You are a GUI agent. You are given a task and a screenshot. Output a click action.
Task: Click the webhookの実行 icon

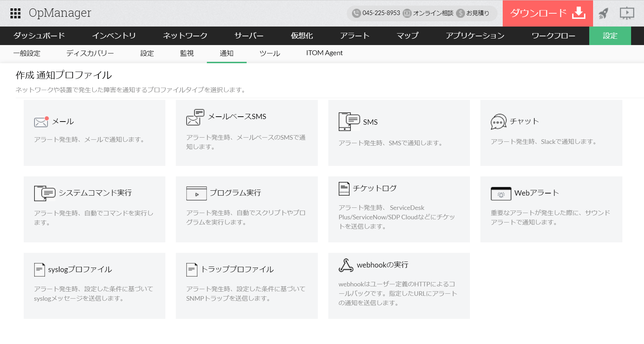346,265
